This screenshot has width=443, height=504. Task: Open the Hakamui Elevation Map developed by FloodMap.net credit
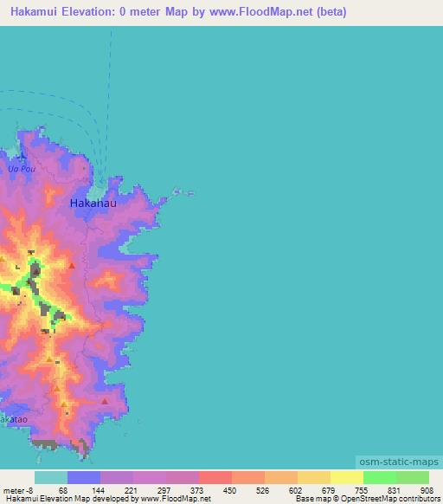(108, 499)
